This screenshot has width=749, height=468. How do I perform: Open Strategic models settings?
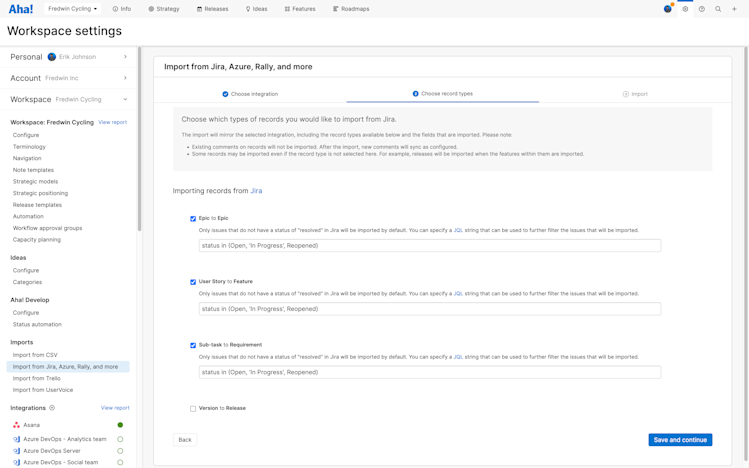(x=35, y=181)
